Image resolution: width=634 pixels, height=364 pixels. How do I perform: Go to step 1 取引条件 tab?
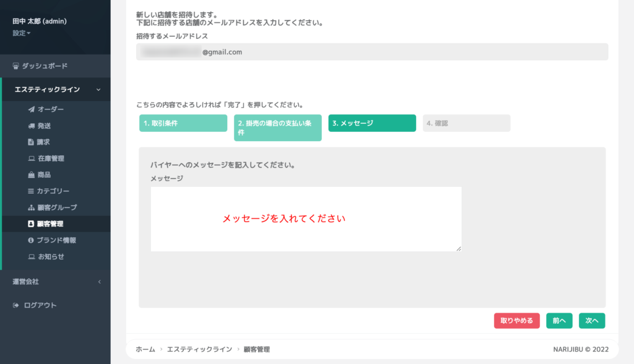(183, 123)
